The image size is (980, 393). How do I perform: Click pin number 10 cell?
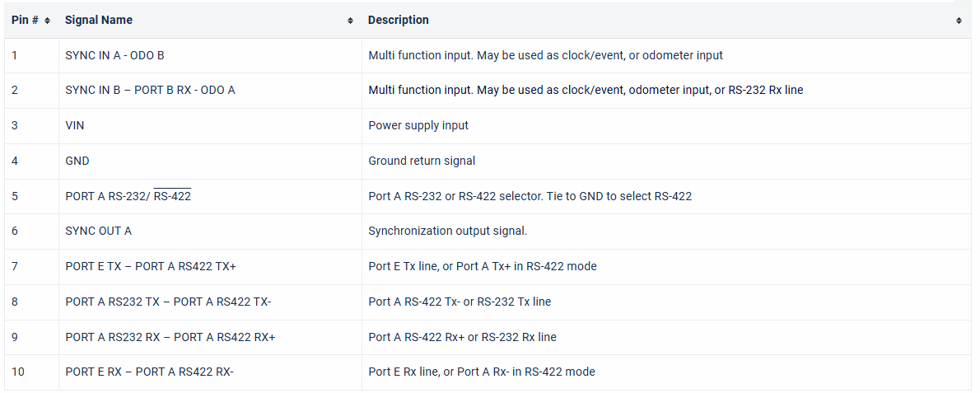tap(18, 372)
